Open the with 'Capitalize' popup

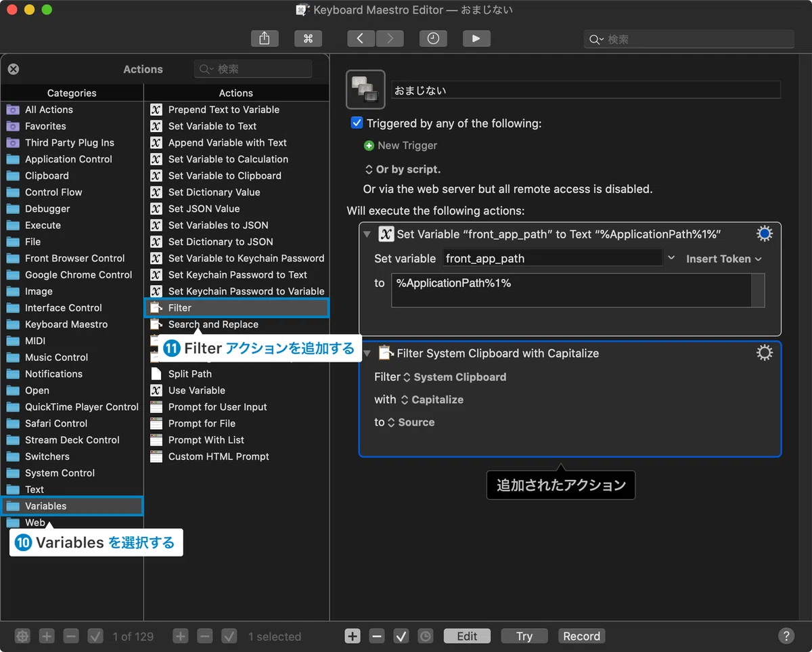[x=432, y=399]
